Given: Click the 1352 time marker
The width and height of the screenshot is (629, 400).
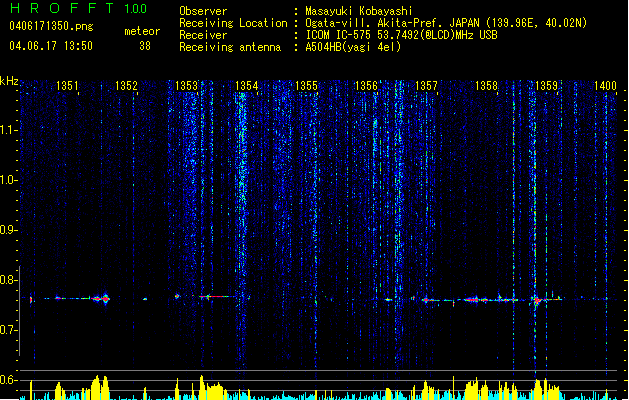Looking at the screenshot, I should pos(126,86).
